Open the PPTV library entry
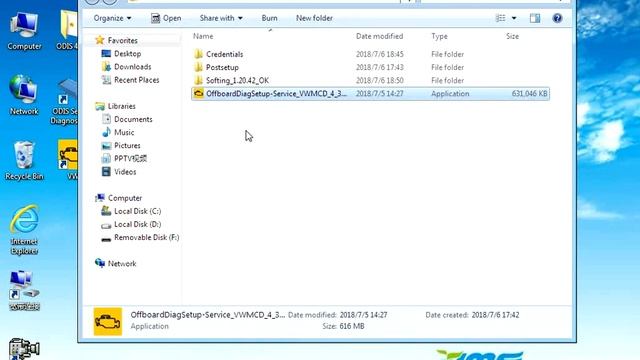Screen dimensions: 640x360 coord(130,158)
